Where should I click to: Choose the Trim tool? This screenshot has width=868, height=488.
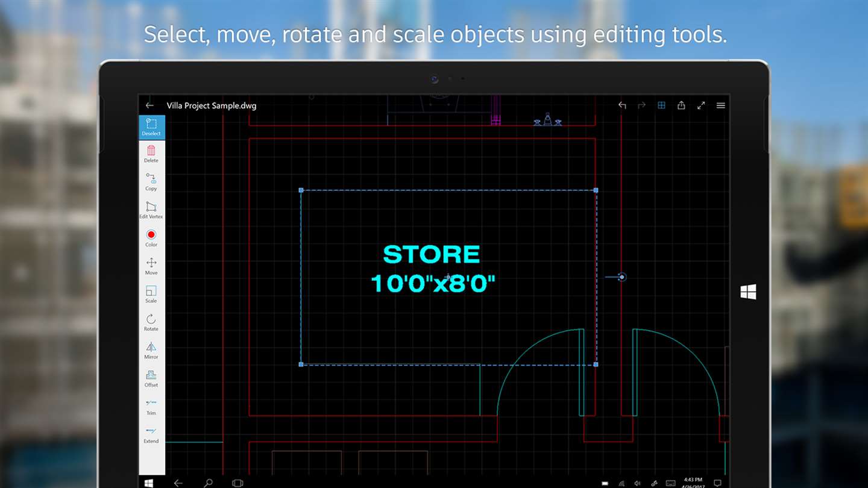(151, 407)
